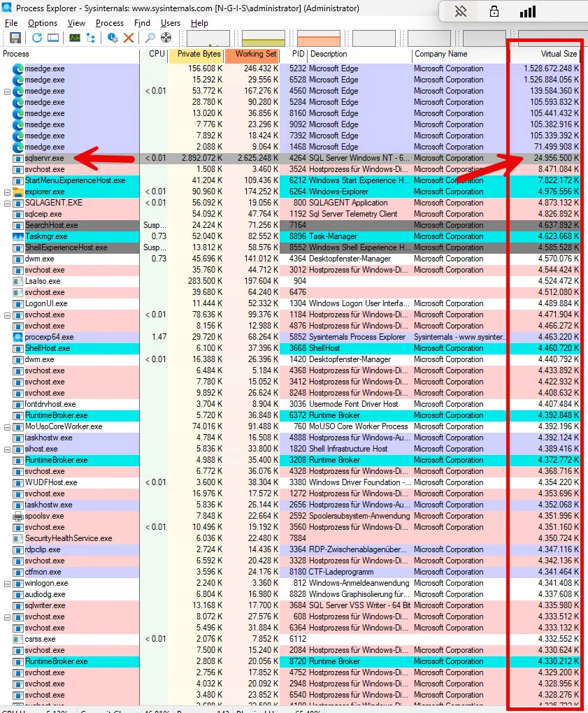This screenshot has width=588, height=713.
Task: Sort by the Company Name column header
Action: pos(460,54)
